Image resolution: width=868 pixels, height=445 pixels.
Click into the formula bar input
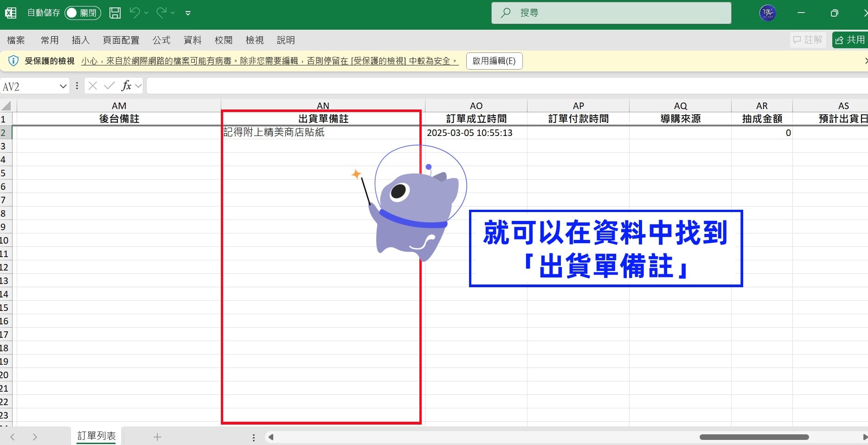point(507,86)
